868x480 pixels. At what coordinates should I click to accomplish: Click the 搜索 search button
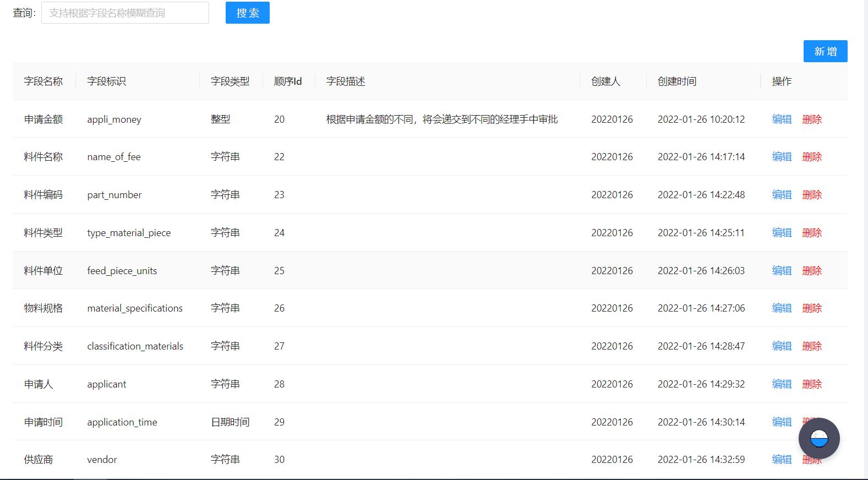(x=248, y=13)
